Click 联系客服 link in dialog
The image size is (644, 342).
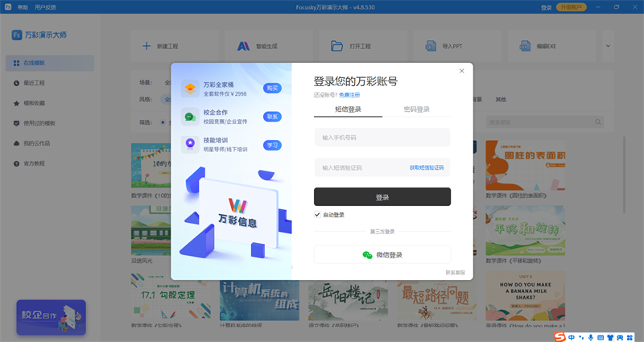point(456,273)
